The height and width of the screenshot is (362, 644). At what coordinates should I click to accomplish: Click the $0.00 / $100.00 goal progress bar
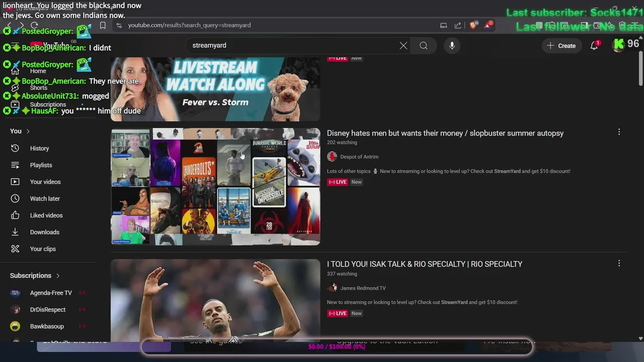pos(337,346)
